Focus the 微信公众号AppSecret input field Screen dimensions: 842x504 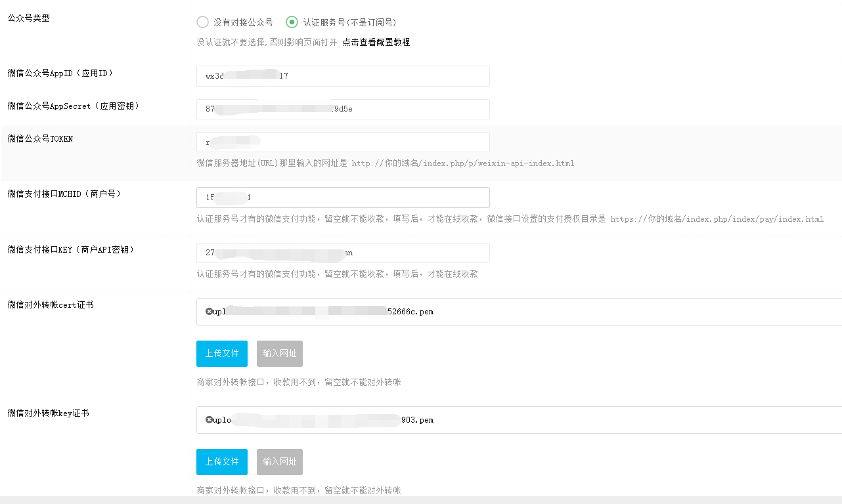pos(343,110)
